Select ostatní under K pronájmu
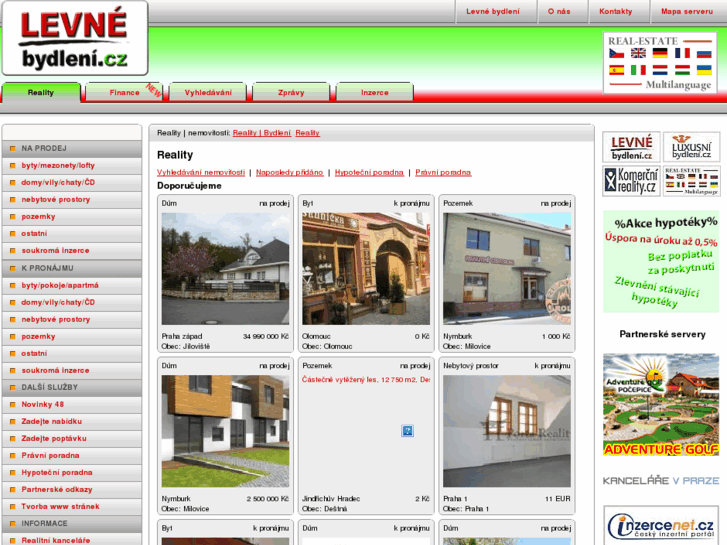Image resolution: width=727 pixels, height=545 pixels. pyautogui.click(x=72, y=353)
